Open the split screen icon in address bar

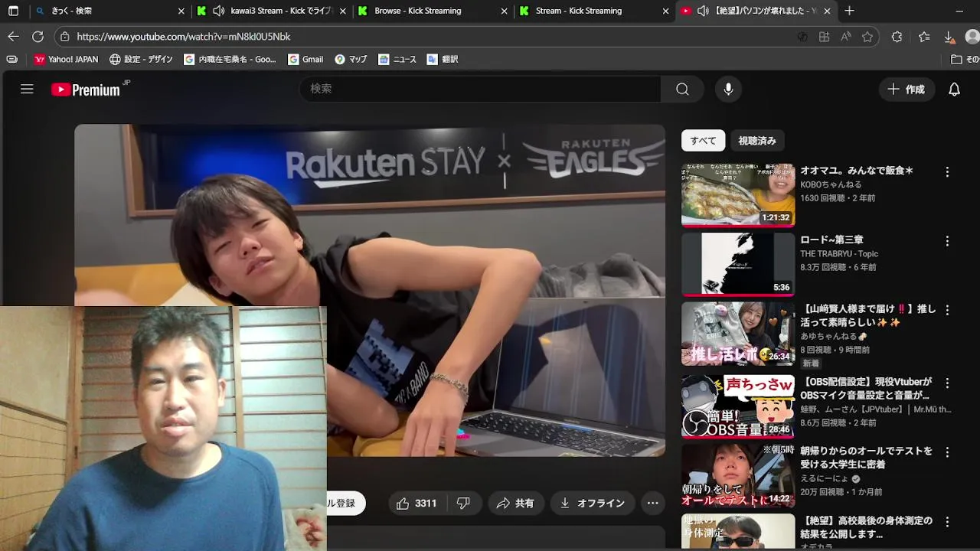(824, 37)
